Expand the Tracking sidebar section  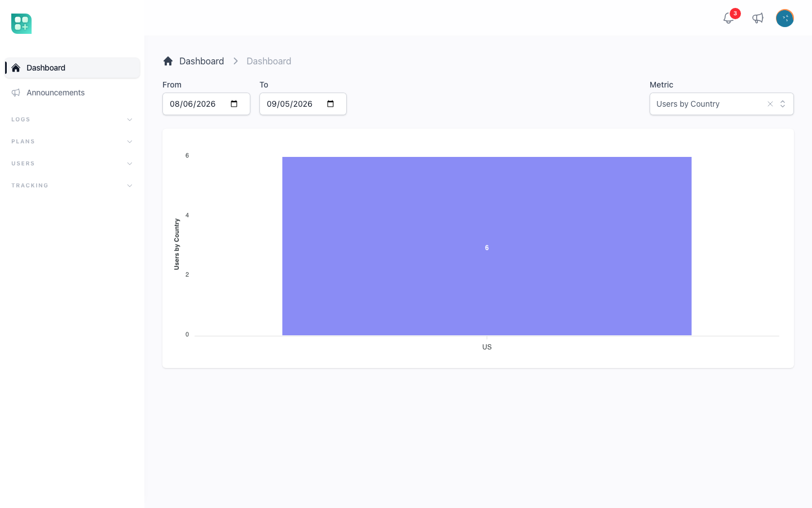click(x=72, y=186)
